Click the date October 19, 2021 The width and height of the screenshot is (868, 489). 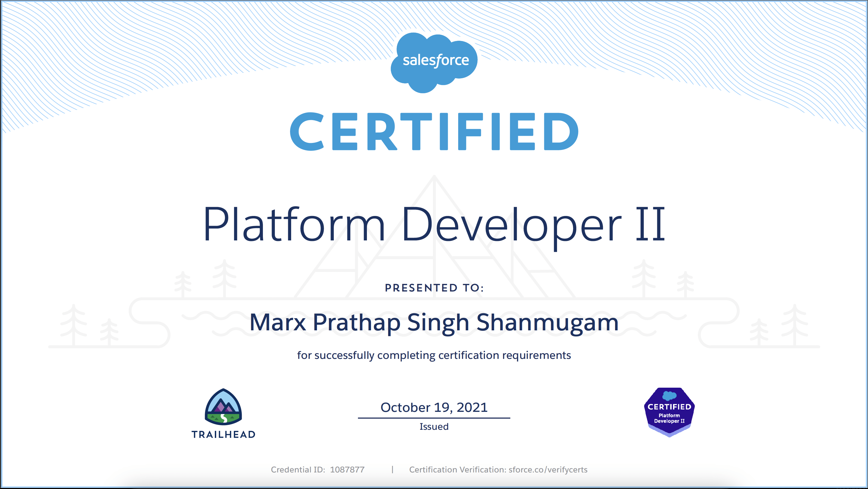coord(434,407)
